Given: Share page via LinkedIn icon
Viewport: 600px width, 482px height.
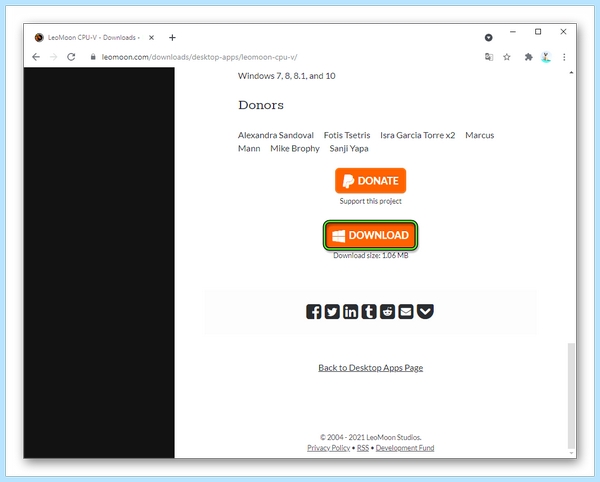Looking at the screenshot, I should 350,312.
